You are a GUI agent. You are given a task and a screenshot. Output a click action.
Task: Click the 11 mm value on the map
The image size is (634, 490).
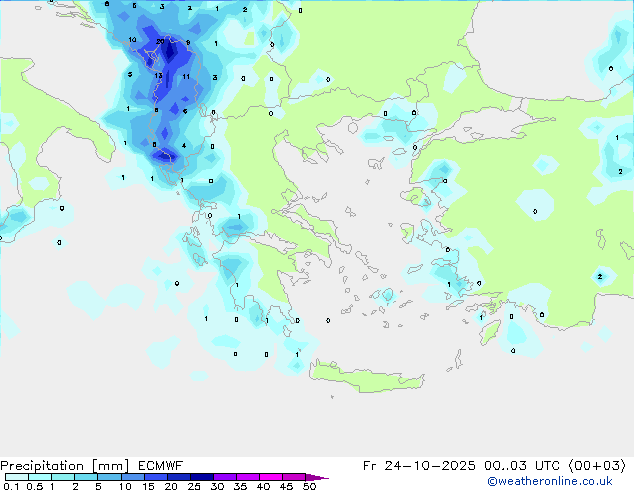[x=186, y=76]
